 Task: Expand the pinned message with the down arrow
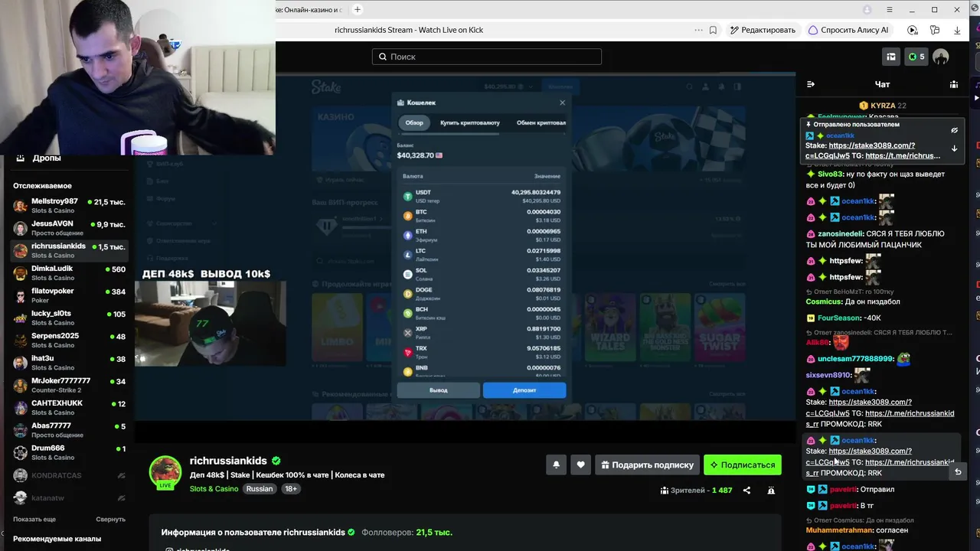[954, 148]
